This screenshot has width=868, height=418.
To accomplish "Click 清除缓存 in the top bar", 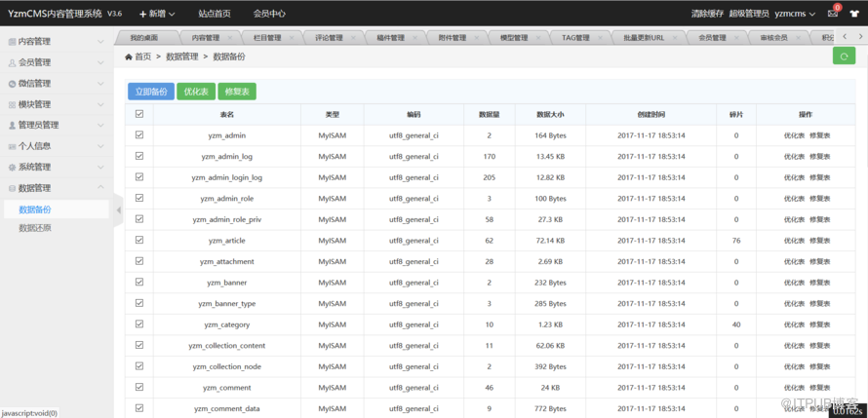I will 707,14.
